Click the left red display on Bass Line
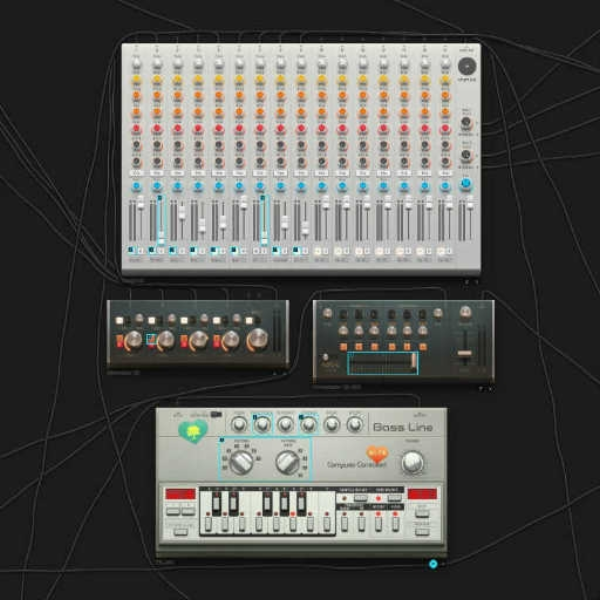Screen dimensions: 600x600 (181, 493)
